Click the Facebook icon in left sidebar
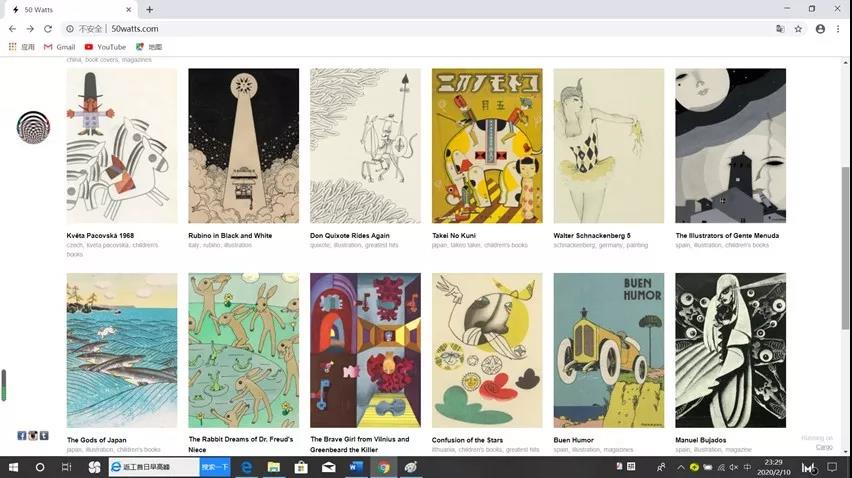 click(22, 436)
